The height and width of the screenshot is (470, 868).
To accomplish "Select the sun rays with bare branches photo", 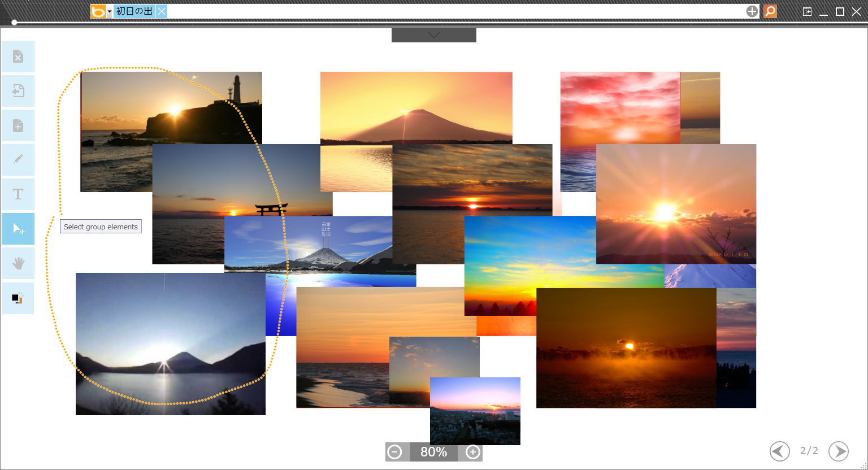I will (x=676, y=204).
